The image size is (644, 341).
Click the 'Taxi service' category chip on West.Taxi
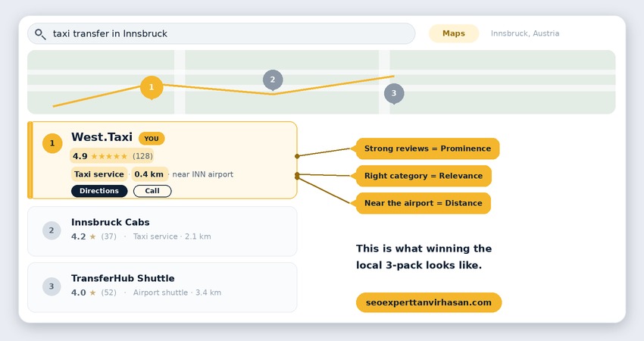pyautogui.click(x=99, y=174)
